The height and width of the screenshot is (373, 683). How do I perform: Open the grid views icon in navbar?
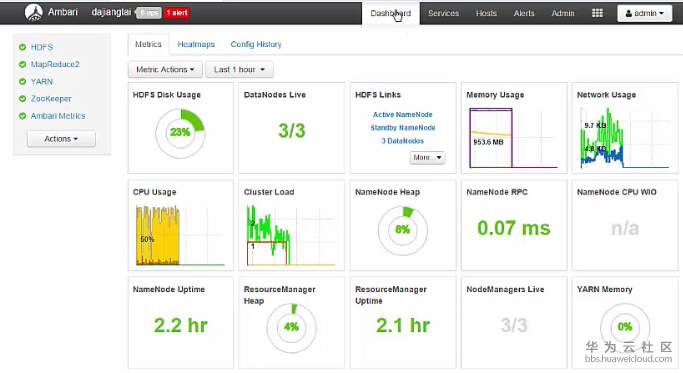(x=597, y=13)
